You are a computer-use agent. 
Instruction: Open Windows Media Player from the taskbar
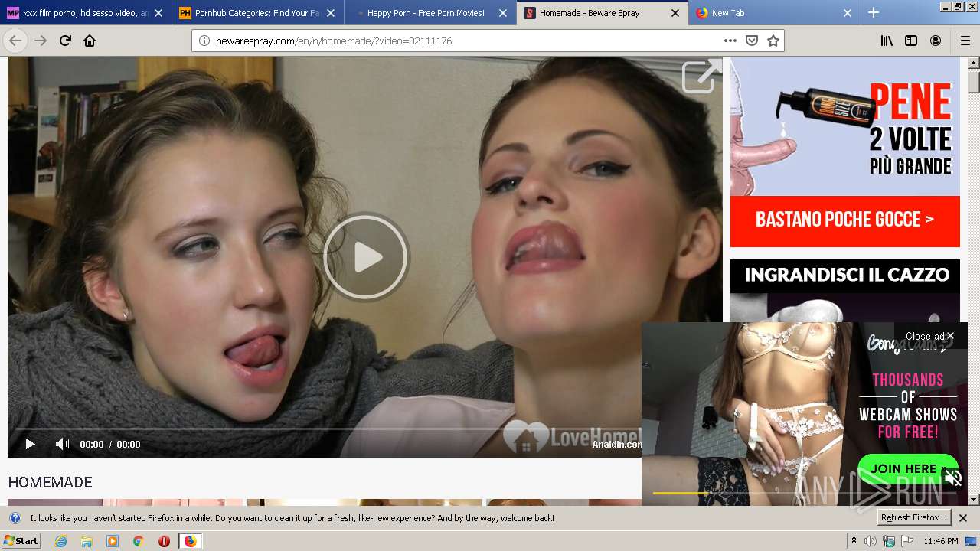click(113, 541)
